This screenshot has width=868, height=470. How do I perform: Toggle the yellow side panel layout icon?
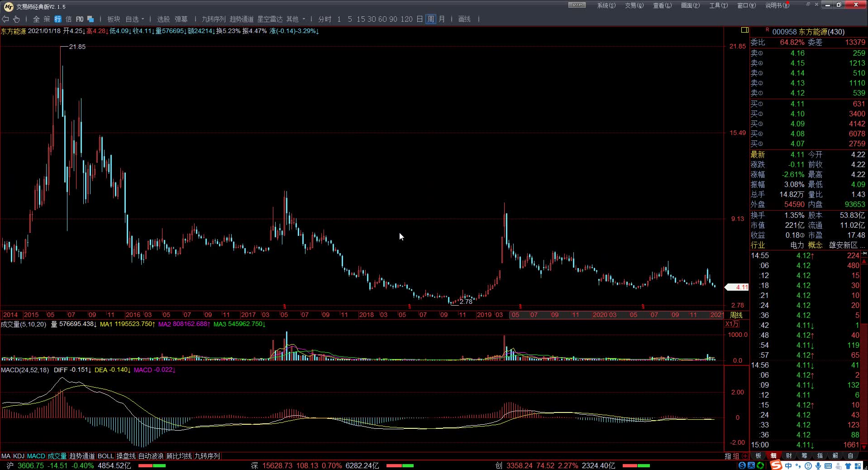(744, 30)
